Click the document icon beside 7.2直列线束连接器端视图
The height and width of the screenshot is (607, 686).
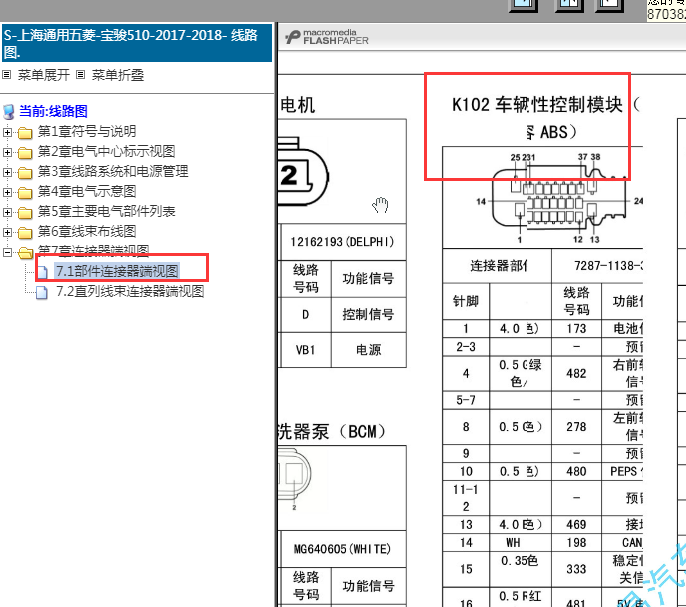[42, 292]
